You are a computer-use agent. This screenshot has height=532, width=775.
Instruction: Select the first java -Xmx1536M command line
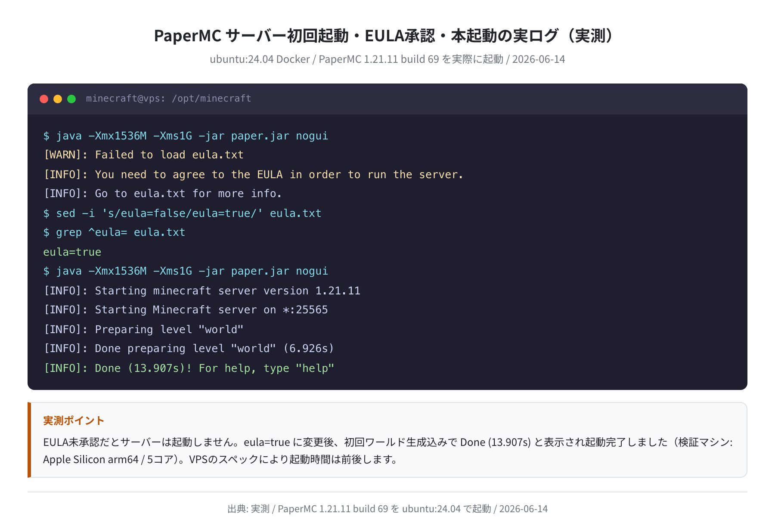coord(186,136)
